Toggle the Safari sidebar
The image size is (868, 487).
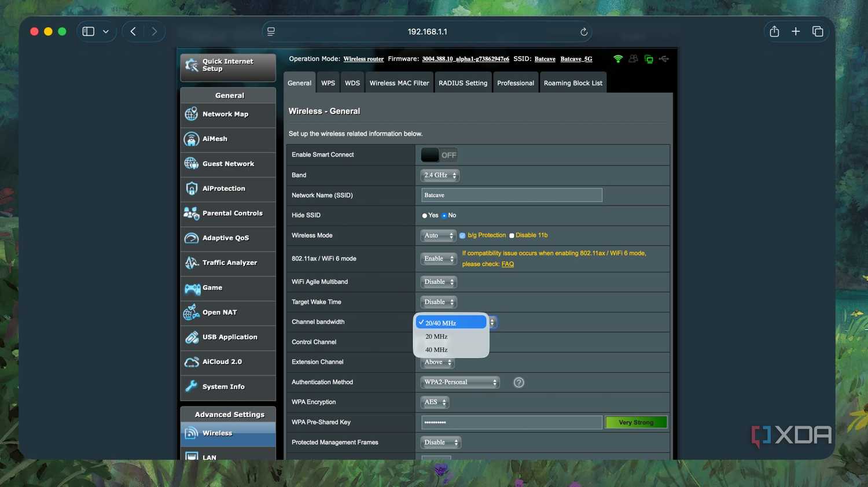(x=89, y=31)
